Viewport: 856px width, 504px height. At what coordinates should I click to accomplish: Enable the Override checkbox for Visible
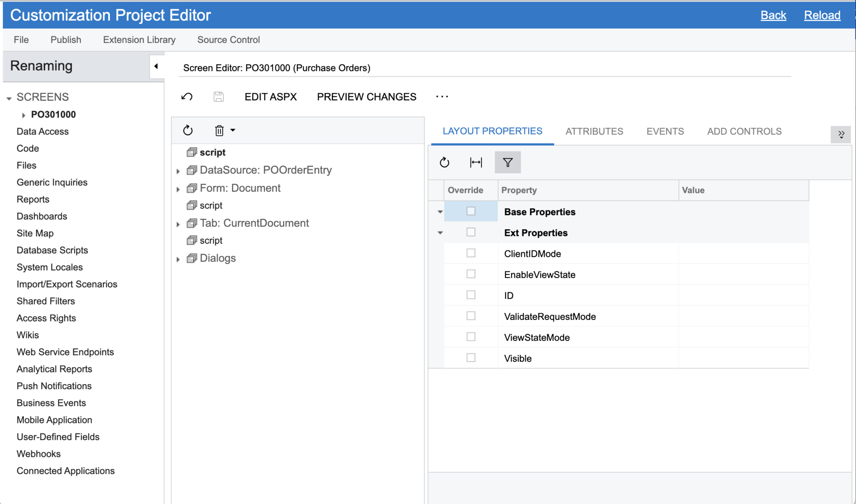(471, 357)
